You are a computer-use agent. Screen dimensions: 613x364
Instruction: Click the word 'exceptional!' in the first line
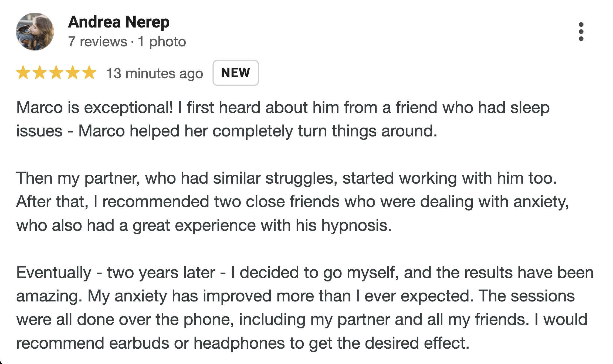click(x=128, y=108)
